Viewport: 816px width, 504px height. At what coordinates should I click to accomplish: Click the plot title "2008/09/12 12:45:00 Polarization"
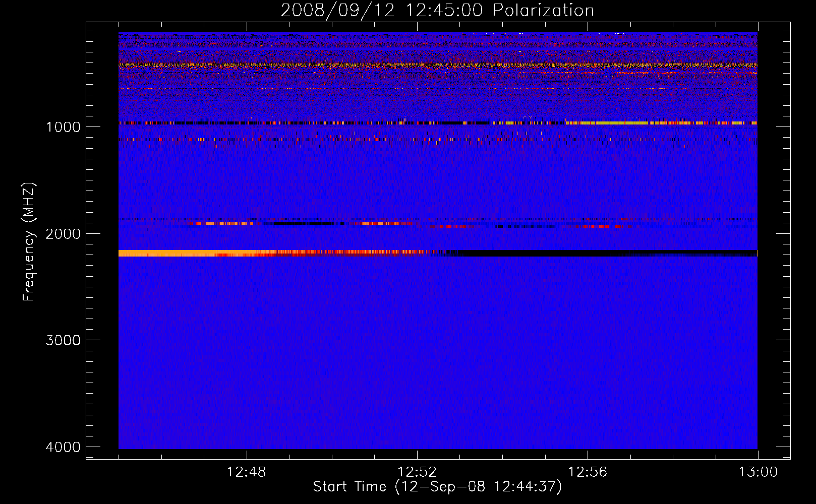point(437,11)
